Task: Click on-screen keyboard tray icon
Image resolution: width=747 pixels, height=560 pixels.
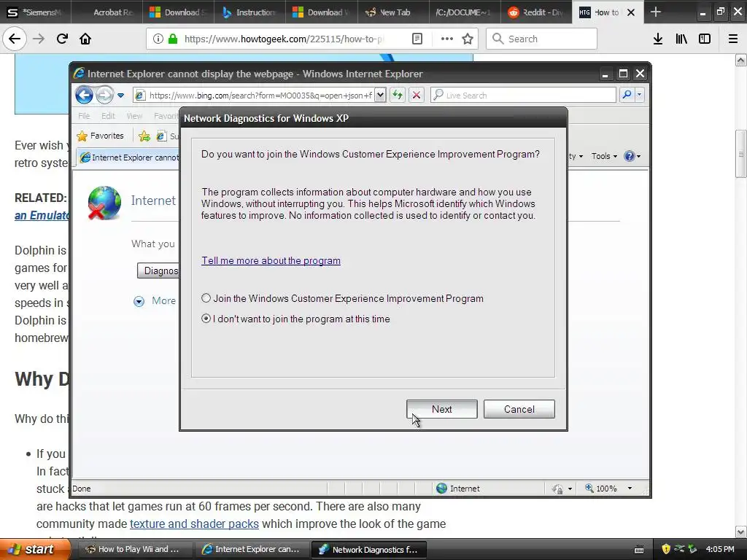Action: (x=639, y=550)
